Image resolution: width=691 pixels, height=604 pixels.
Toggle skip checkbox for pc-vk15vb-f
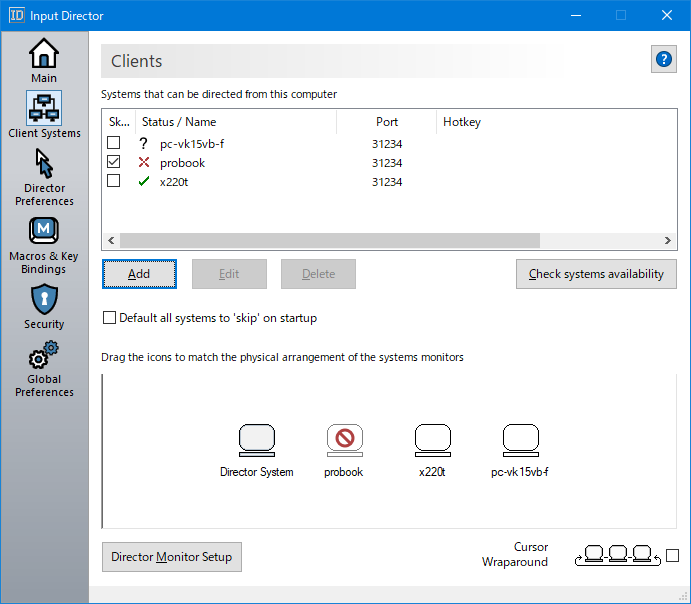click(114, 143)
